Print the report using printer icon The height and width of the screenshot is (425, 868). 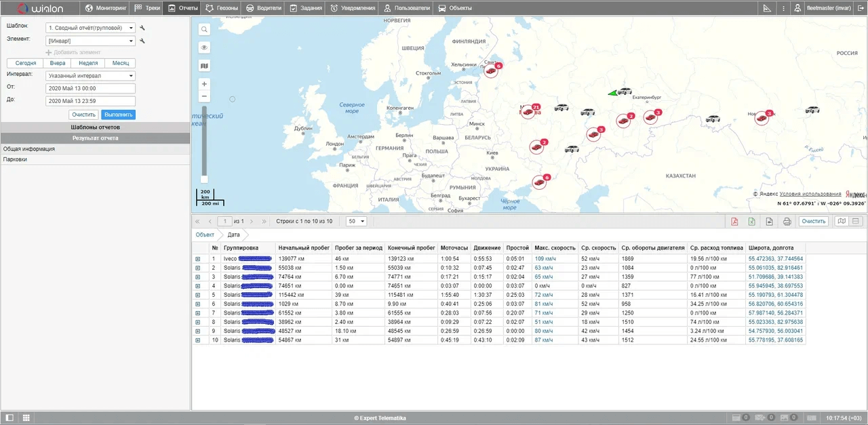point(787,222)
